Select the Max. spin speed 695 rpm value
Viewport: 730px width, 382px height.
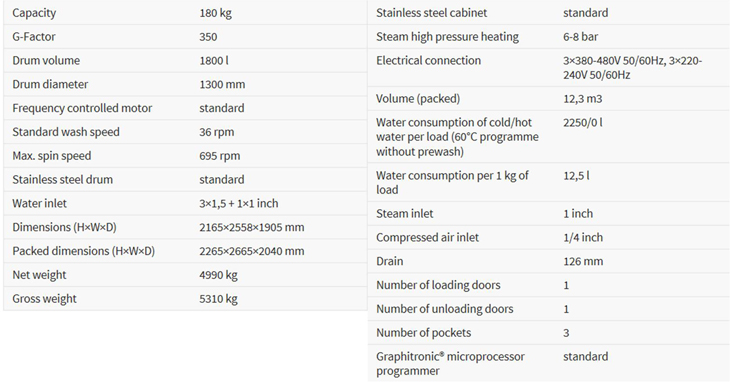point(220,156)
